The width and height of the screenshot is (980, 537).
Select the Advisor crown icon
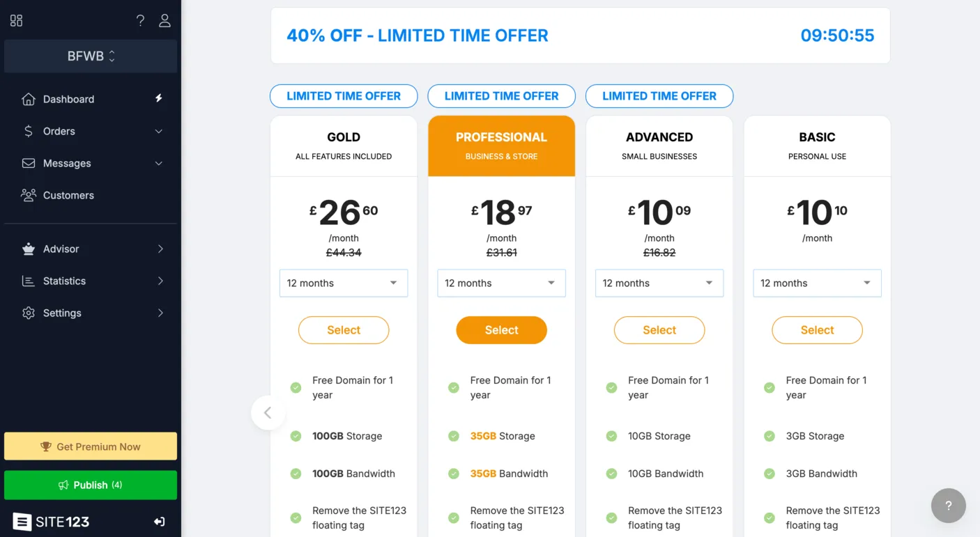point(29,249)
